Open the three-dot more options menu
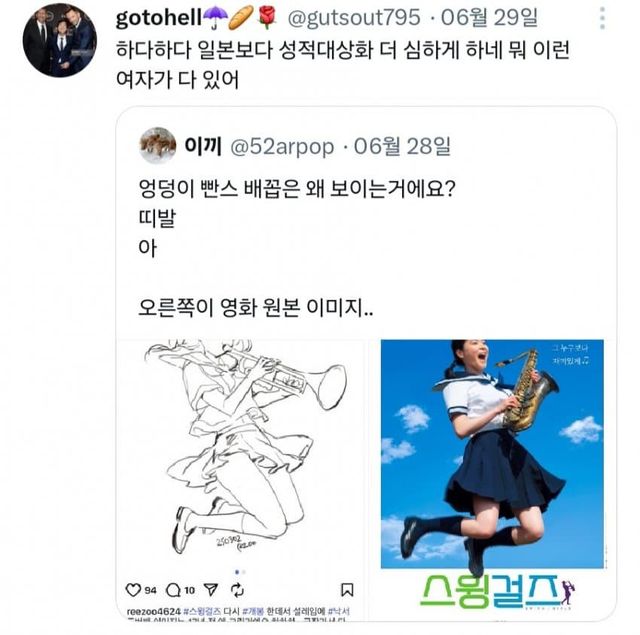This screenshot has height=635, width=640. click(x=602, y=18)
